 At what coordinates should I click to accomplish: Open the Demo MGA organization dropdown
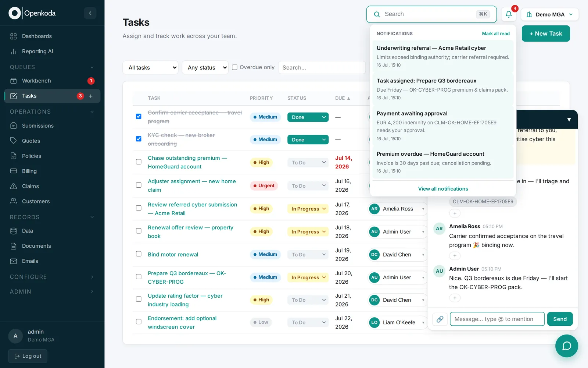click(550, 14)
